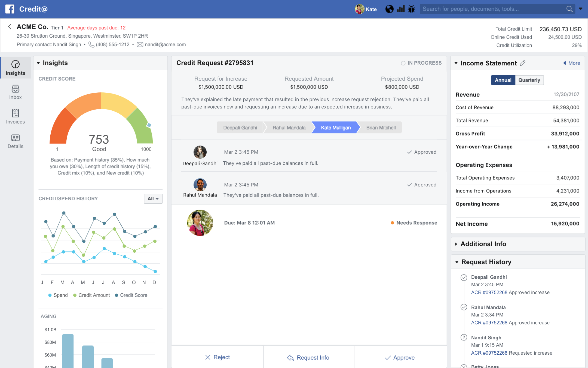Open the Invoices sidebar section
Viewport: 588px width, 368px height.
coord(15,117)
